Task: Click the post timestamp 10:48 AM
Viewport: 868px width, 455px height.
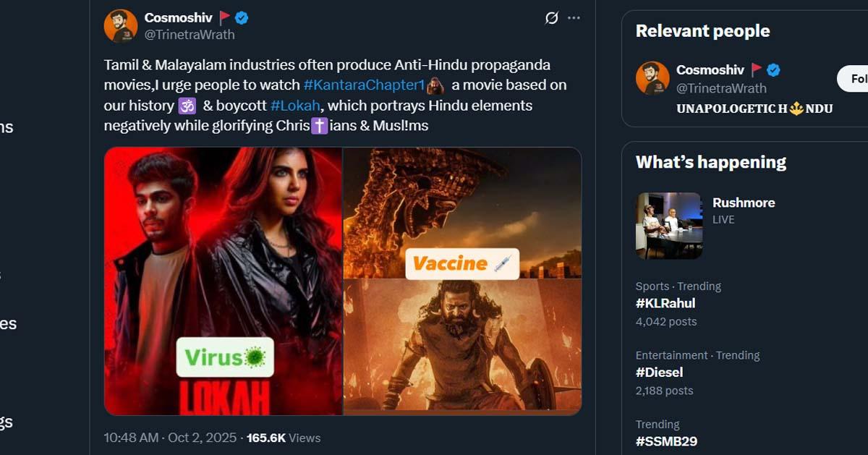Action: tap(130, 438)
